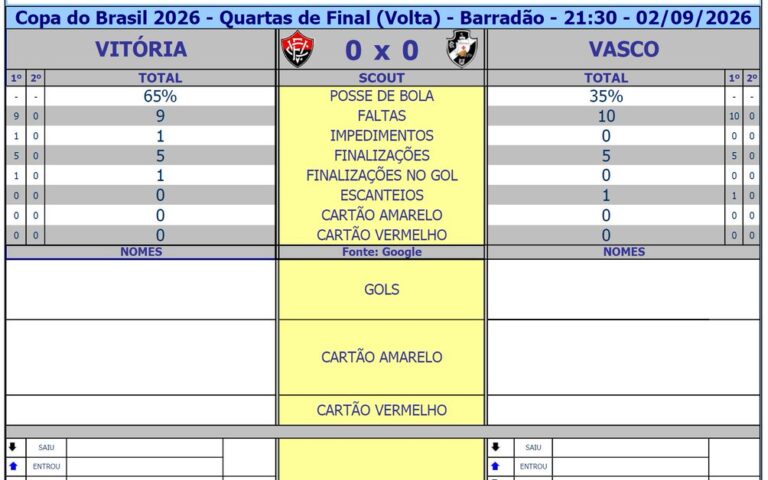Click the Vitória GOLS names field
Image resolution: width=768 pixels, height=480 pixels.
point(141,289)
